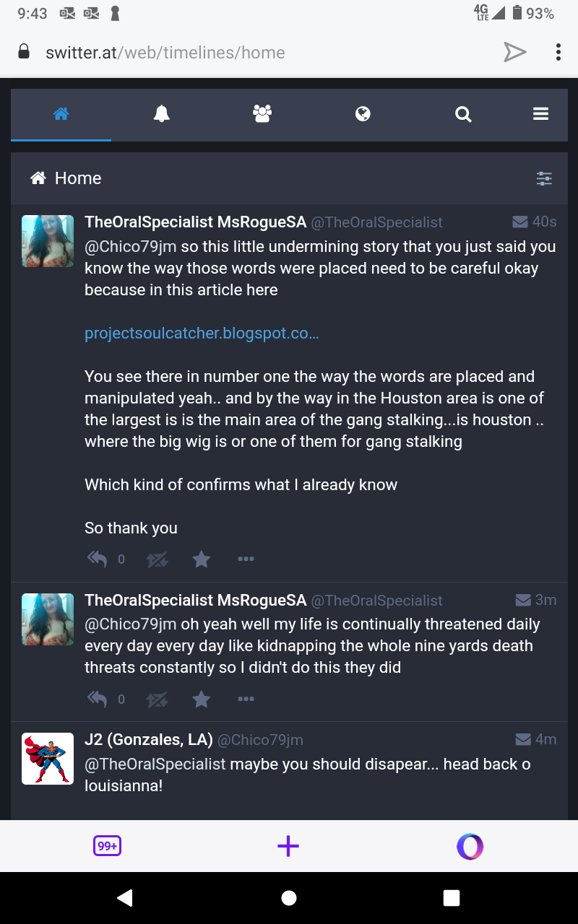
Task: Add a new browser tab plus
Action: (288, 846)
